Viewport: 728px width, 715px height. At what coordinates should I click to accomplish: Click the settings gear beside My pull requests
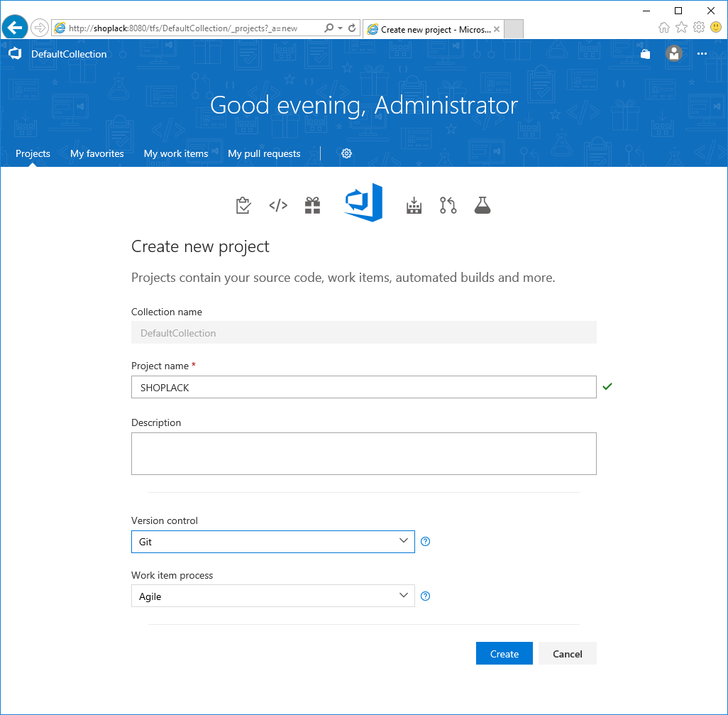346,153
